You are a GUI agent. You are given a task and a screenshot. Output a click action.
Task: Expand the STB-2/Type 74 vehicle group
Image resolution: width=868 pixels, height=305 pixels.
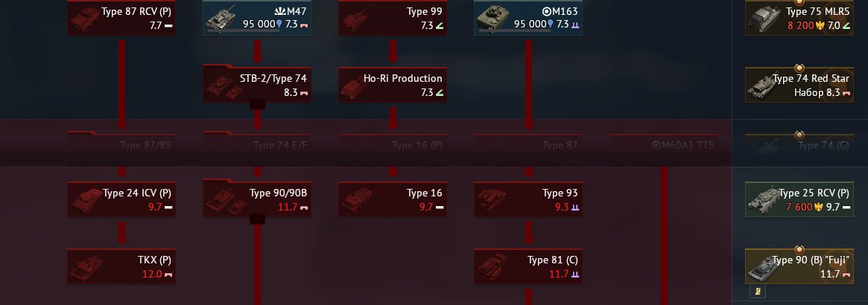[257, 104]
